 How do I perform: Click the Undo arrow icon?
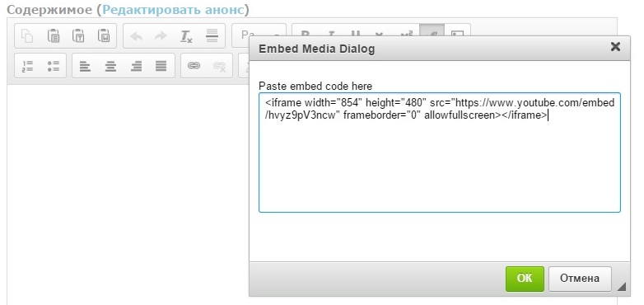click(136, 36)
